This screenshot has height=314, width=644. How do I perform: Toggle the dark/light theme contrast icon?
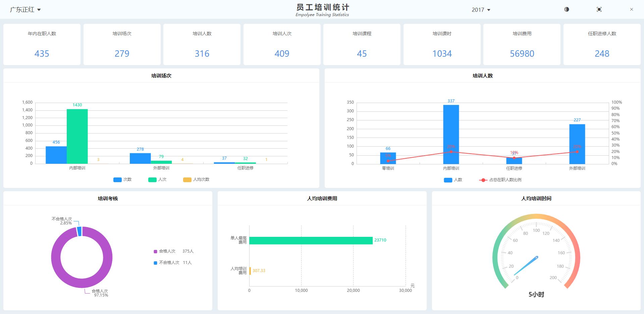click(x=567, y=9)
